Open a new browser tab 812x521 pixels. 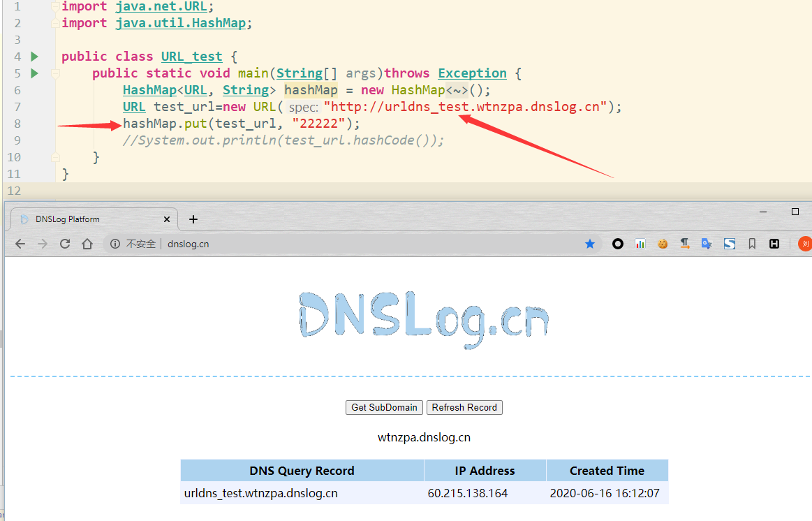click(x=193, y=219)
